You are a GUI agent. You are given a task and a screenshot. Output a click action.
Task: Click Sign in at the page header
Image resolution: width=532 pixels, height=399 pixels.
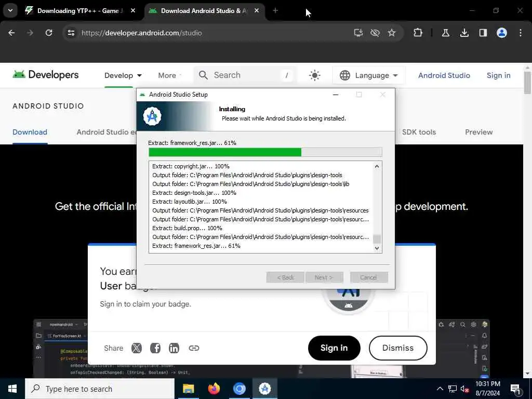coord(498,75)
